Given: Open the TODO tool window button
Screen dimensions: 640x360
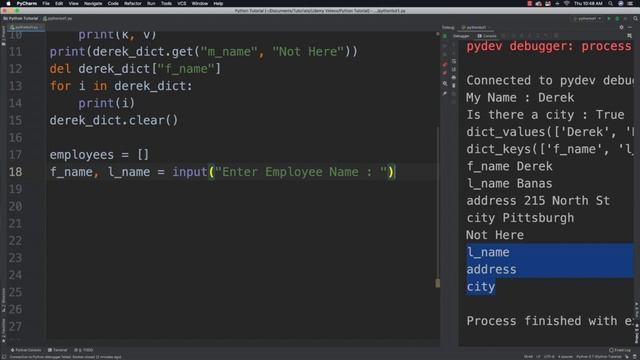Looking at the screenshot, I should pos(84,350).
